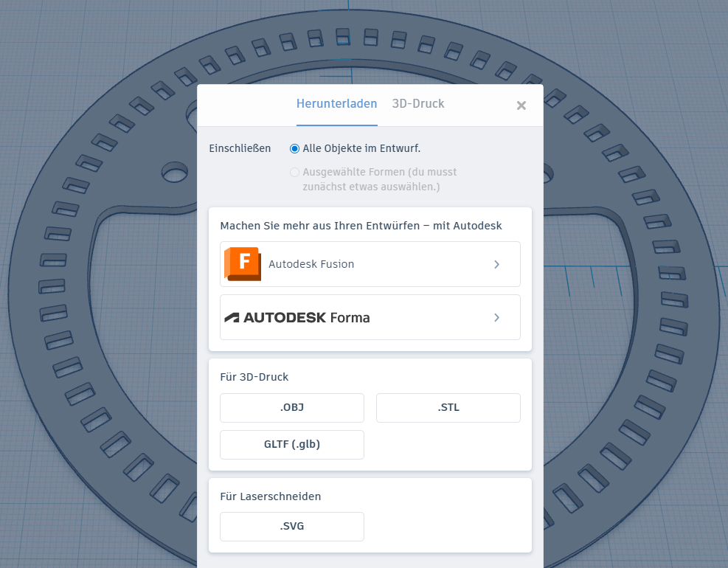The image size is (728, 568).
Task: Open the 3D-Druck tab
Action: pyautogui.click(x=418, y=104)
